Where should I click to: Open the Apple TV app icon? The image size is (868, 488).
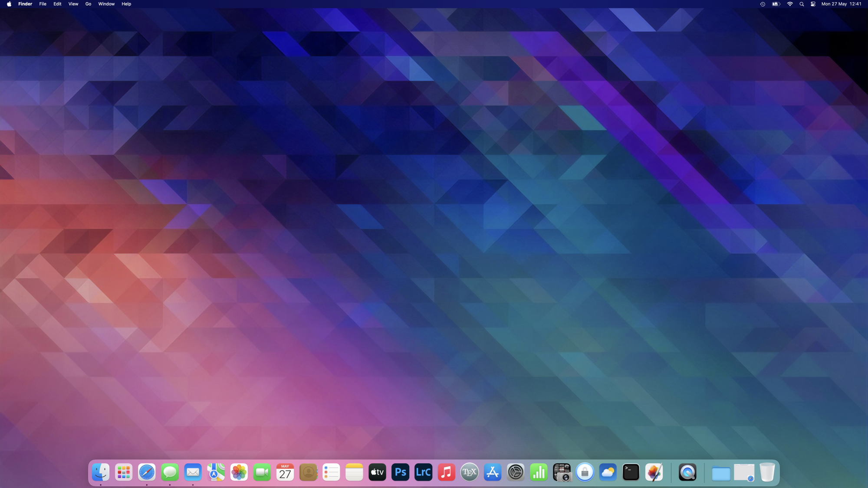[x=377, y=472]
